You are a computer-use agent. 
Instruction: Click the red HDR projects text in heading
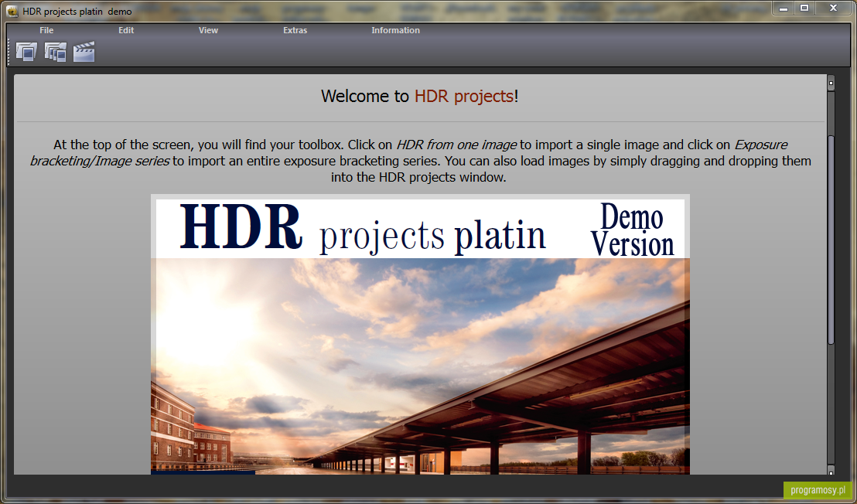tap(464, 96)
